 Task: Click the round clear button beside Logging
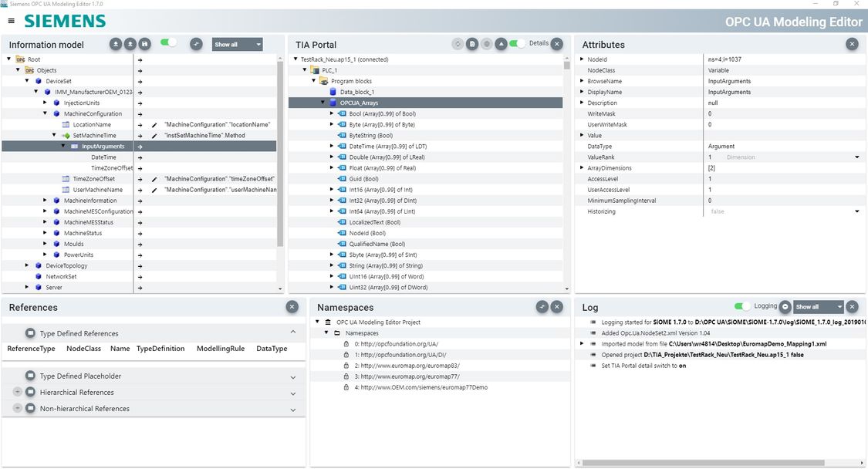click(785, 307)
